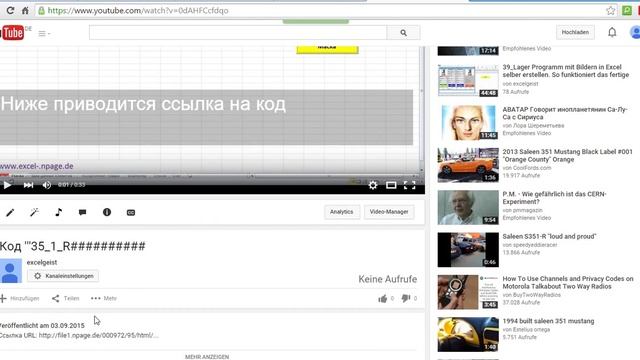Screen dimensions: 640x360
Task: Open the speech bubble annotations tool
Action: [x=82, y=212]
